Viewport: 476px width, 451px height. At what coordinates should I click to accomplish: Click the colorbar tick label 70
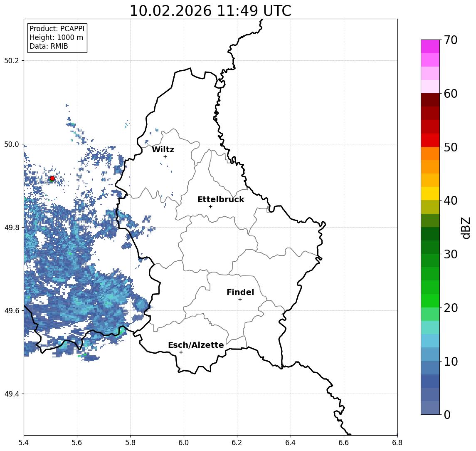[x=451, y=40]
